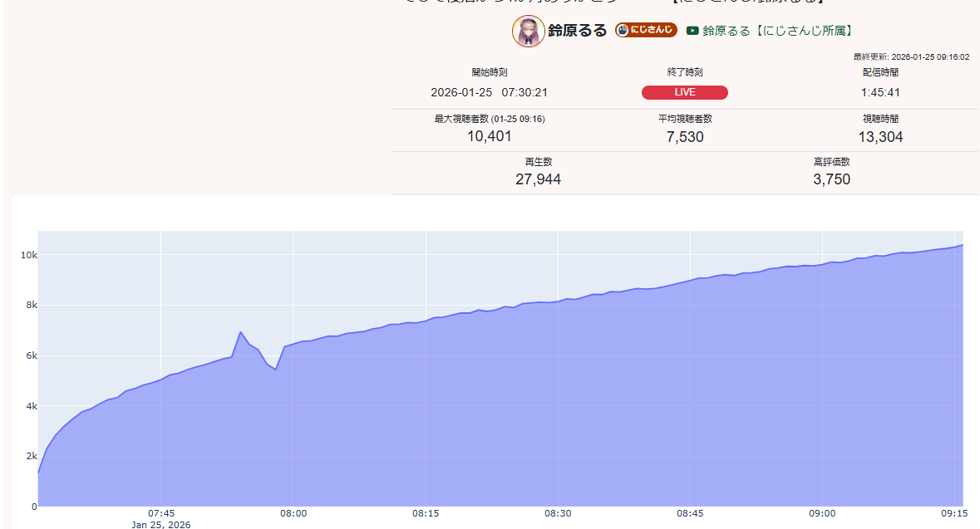The image size is (980, 529).
Task: Select watch time value 13,304
Action: 880,137
